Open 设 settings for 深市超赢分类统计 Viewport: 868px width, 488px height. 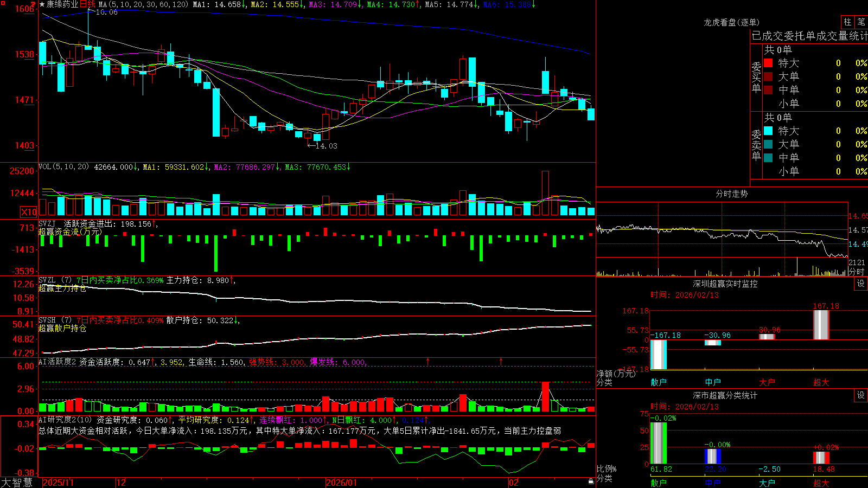(x=861, y=395)
